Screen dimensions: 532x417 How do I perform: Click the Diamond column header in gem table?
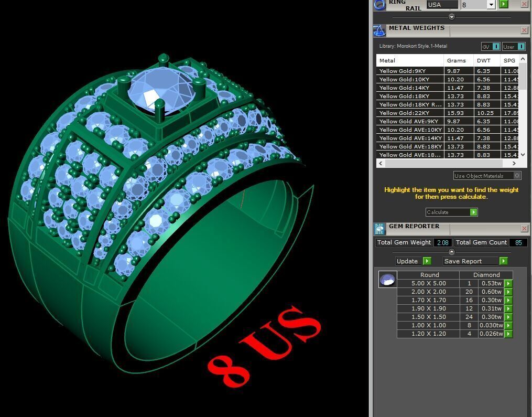tap(486, 275)
